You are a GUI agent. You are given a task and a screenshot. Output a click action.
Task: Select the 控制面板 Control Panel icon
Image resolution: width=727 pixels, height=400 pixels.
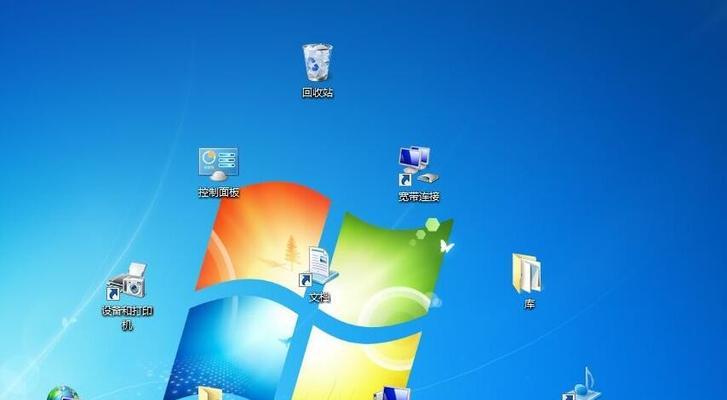coord(218,165)
